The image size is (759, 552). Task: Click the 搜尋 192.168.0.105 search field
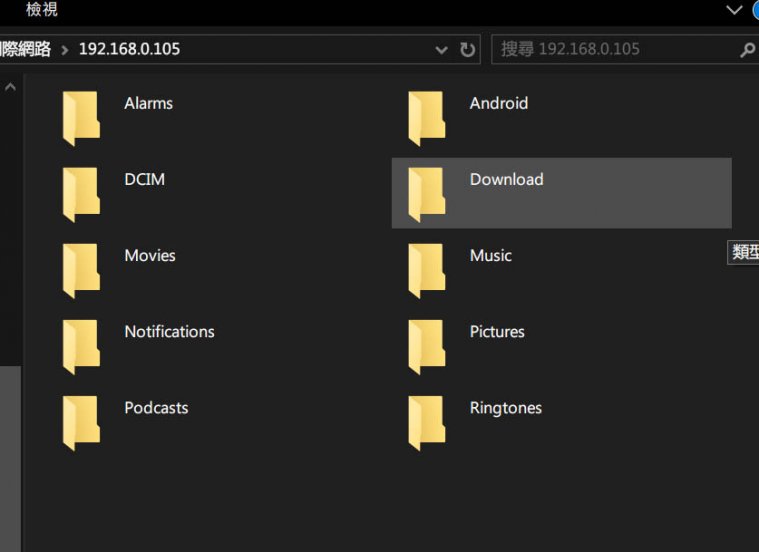610,49
